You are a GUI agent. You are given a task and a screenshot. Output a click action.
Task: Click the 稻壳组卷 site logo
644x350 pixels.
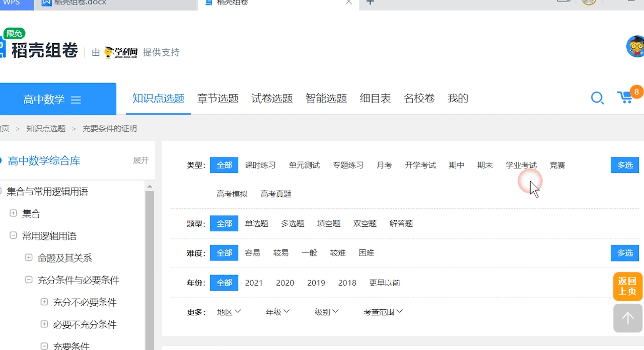click(39, 49)
